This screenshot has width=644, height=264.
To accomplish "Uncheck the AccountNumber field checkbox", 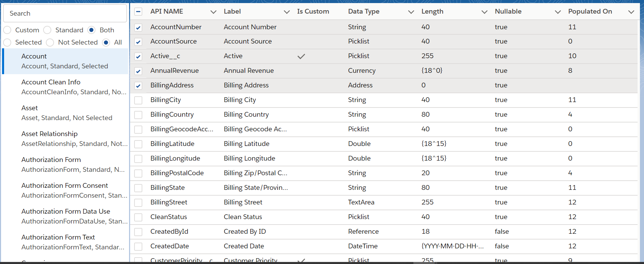I will pyautogui.click(x=138, y=28).
